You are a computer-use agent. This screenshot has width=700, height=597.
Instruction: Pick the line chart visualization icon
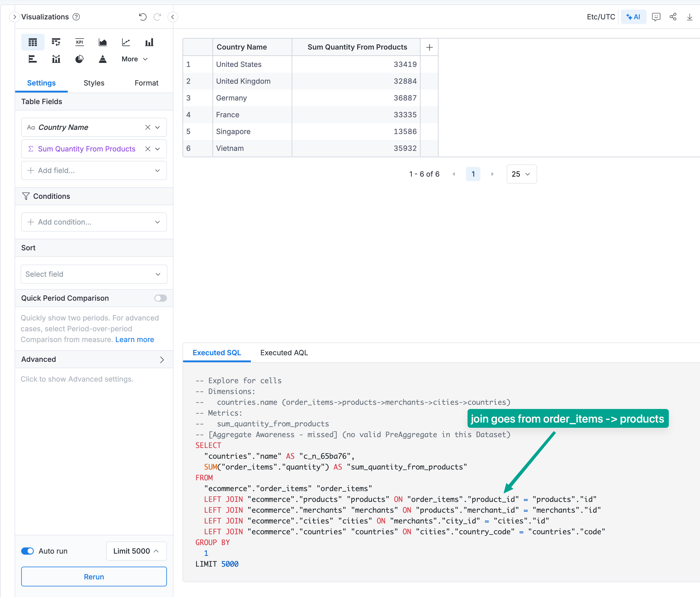pyautogui.click(x=126, y=42)
